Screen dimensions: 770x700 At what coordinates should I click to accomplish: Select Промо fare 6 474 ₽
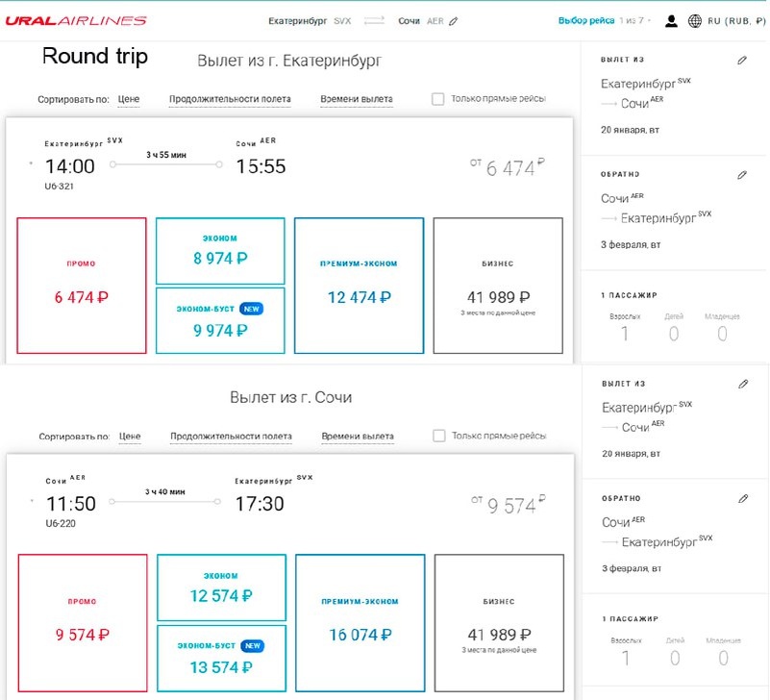pos(82,286)
